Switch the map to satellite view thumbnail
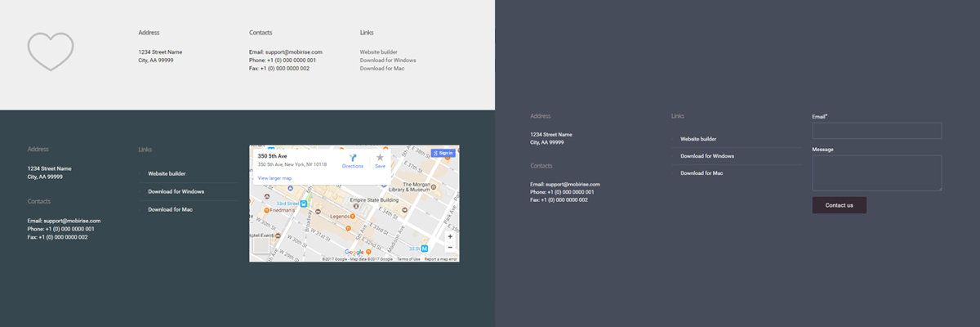Screen dimensions: 980x327 [x=261, y=246]
